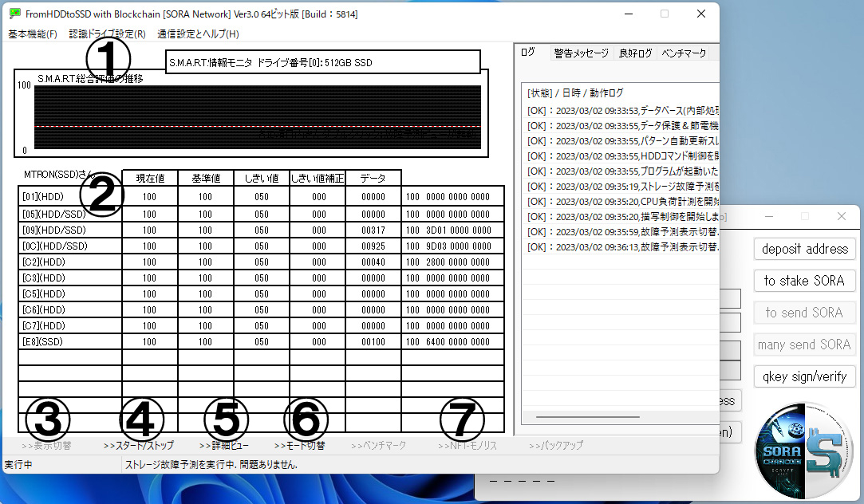Click the >>詳細ビュー link

(223, 445)
